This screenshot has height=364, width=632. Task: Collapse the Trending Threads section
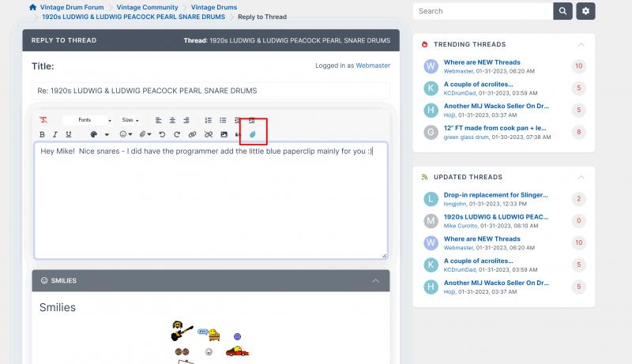click(x=581, y=44)
